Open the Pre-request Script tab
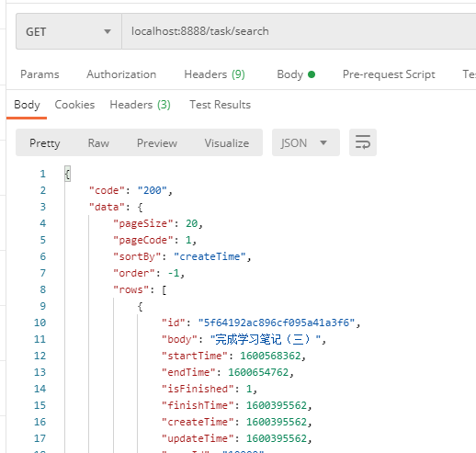Screen dimensions: 476x453 pyautogui.click(x=389, y=74)
